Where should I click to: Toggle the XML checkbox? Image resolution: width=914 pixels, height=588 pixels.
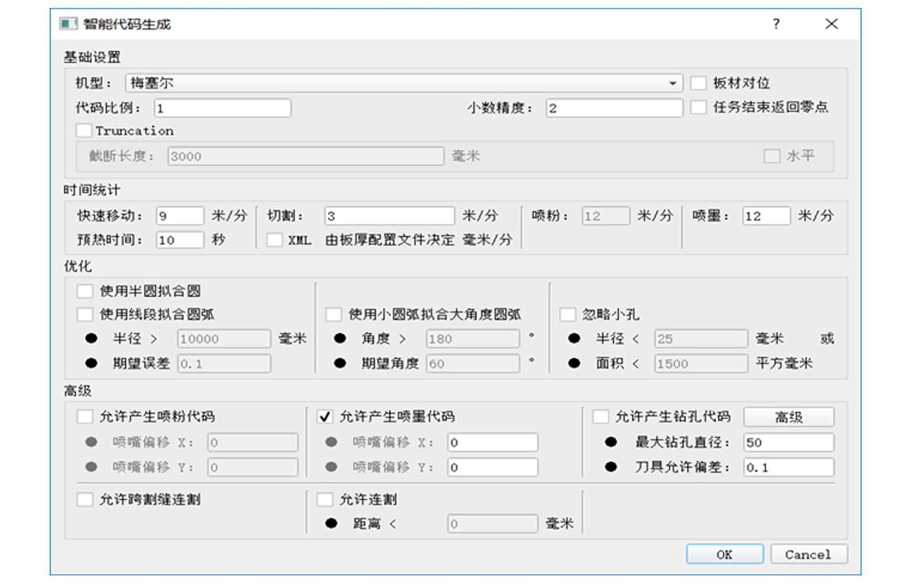click(274, 240)
